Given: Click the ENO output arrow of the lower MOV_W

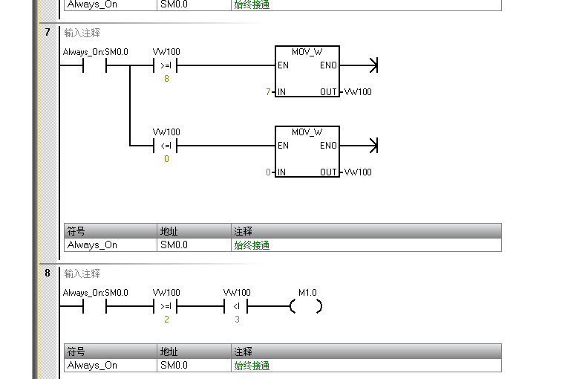Looking at the screenshot, I should [x=371, y=146].
